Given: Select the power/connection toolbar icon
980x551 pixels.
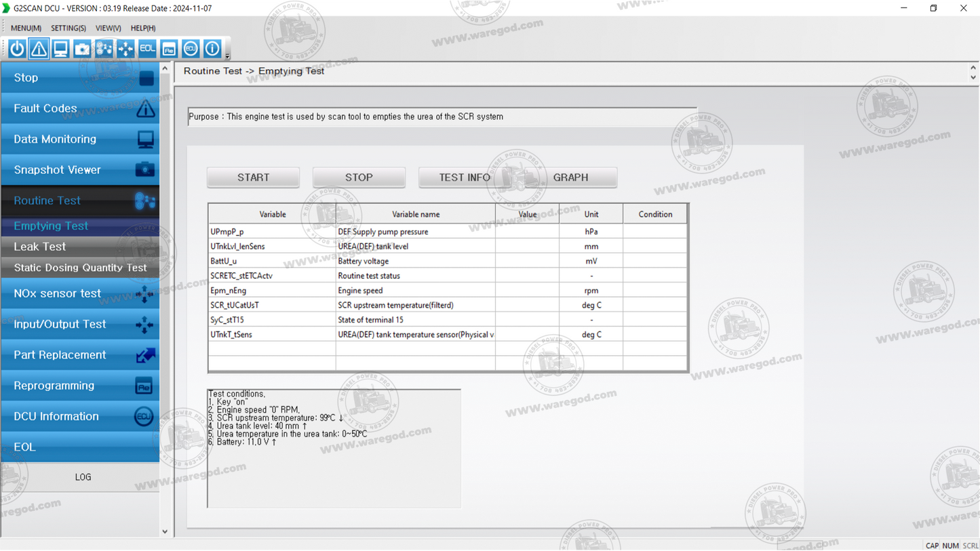Looking at the screenshot, I should click(x=16, y=48).
